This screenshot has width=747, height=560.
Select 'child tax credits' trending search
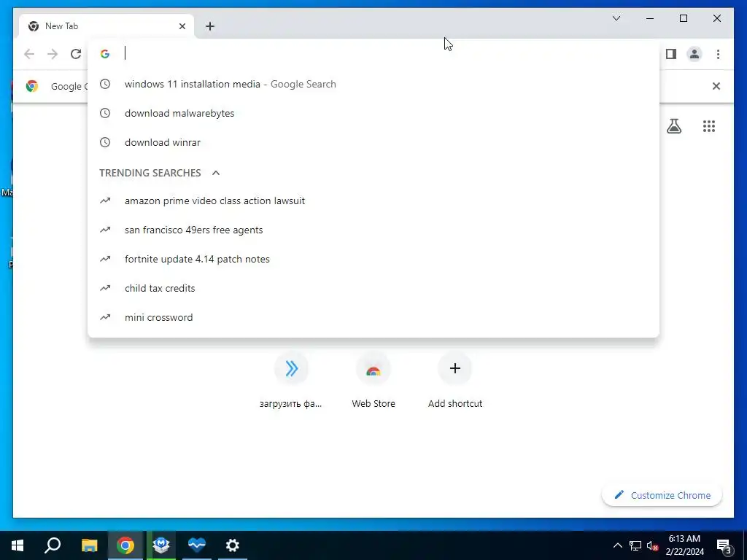[373, 288]
